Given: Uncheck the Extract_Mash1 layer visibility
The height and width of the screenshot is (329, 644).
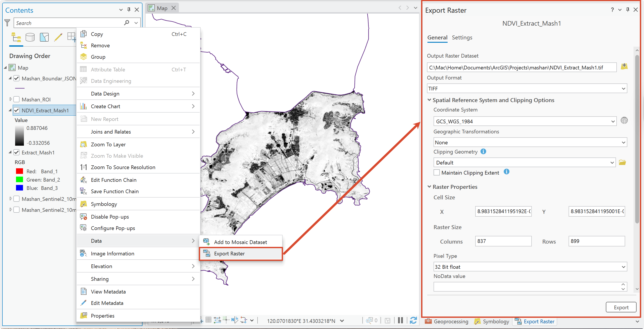Looking at the screenshot, I should (16, 152).
